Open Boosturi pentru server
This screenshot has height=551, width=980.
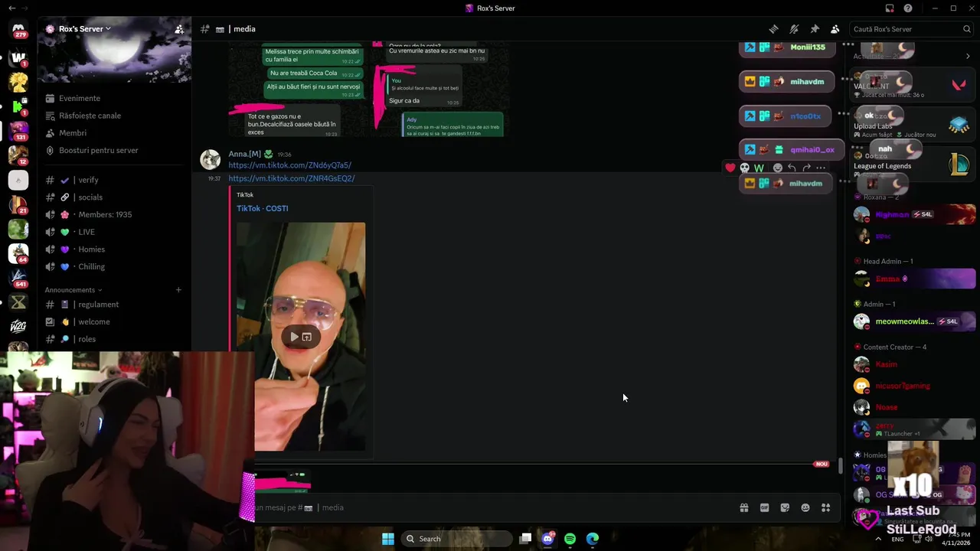(115, 151)
